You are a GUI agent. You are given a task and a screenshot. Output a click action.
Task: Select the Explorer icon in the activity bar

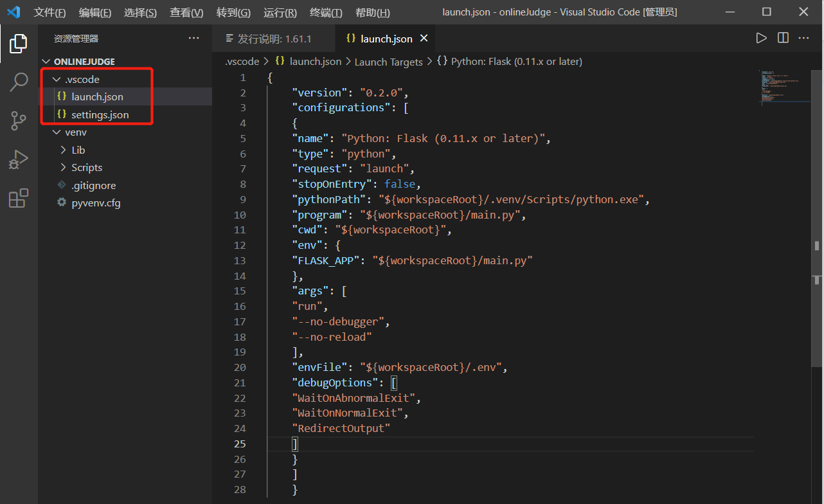pyautogui.click(x=19, y=43)
